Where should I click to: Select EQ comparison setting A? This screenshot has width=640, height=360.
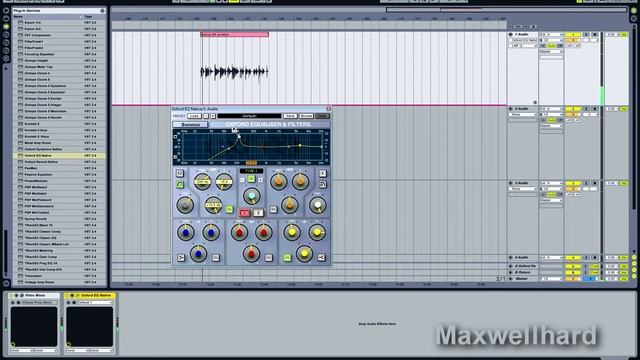[x=244, y=213]
